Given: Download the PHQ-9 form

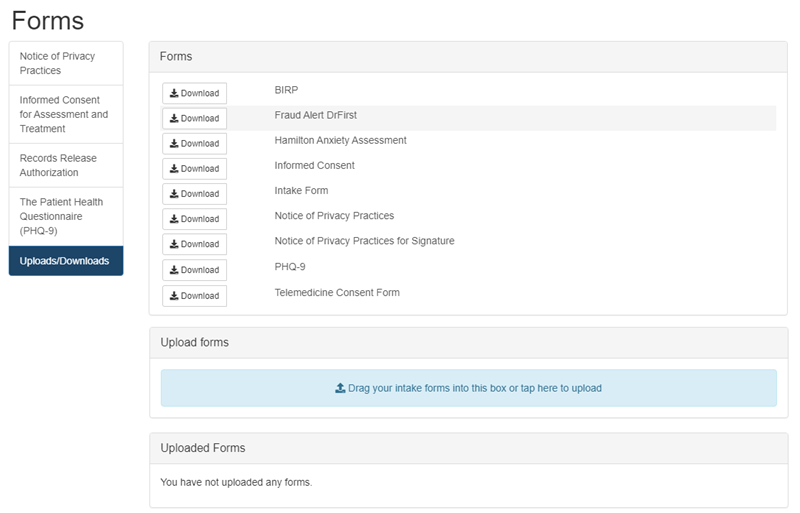Looking at the screenshot, I should (195, 270).
